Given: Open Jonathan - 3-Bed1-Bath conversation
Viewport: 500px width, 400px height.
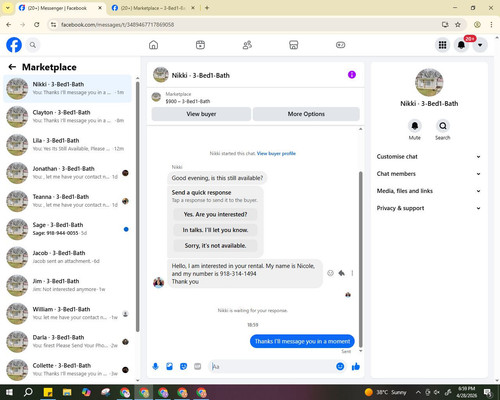Looking at the screenshot, I should coord(68,173).
